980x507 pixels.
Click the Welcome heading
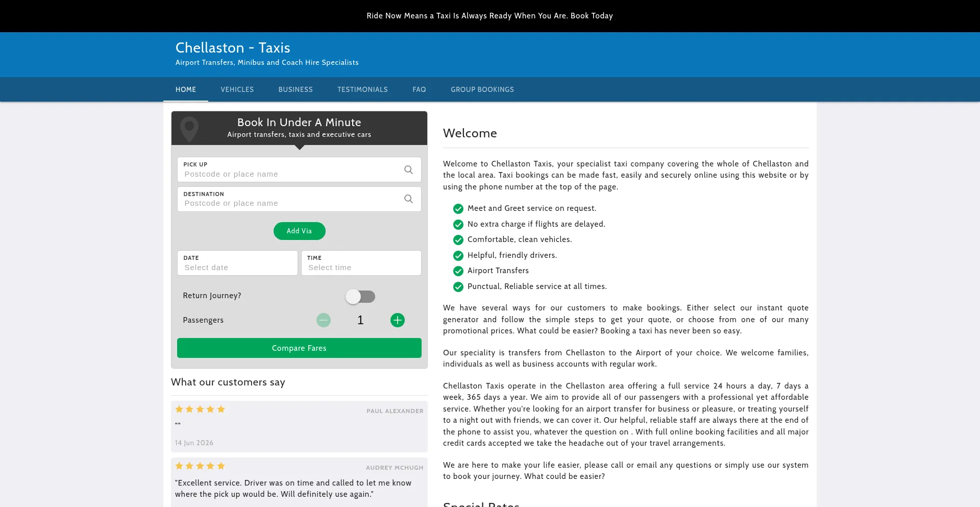pos(470,133)
